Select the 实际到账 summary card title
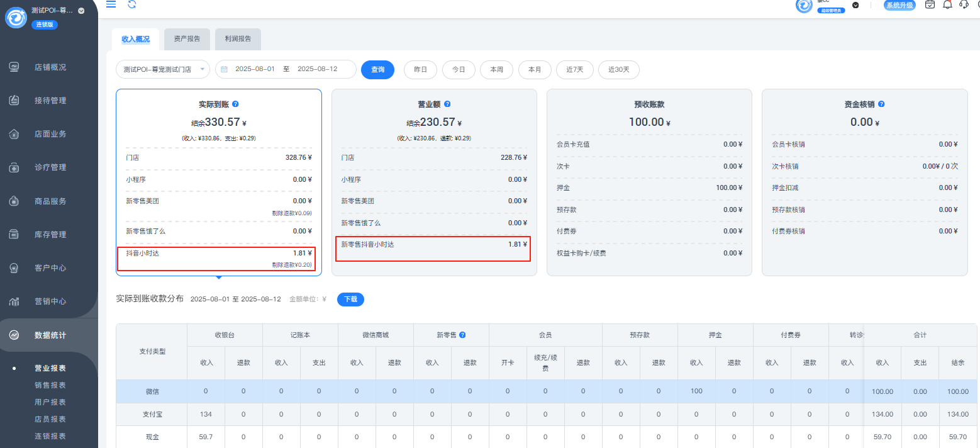 coord(214,104)
